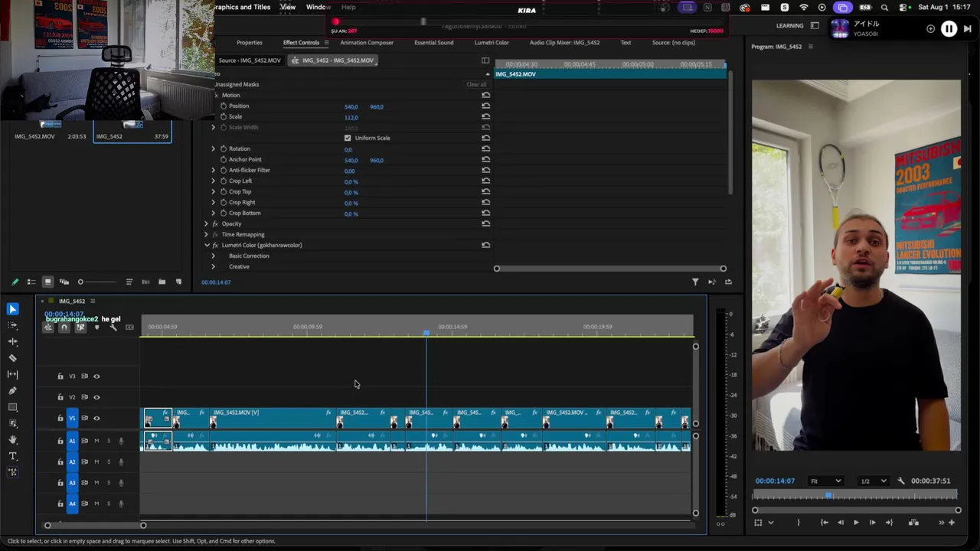Select the Razor tool

(x=12, y=357)
